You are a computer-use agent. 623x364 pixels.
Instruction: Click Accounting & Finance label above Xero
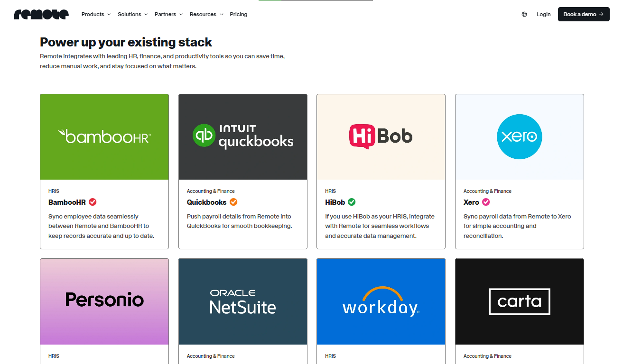pos(487,191)
